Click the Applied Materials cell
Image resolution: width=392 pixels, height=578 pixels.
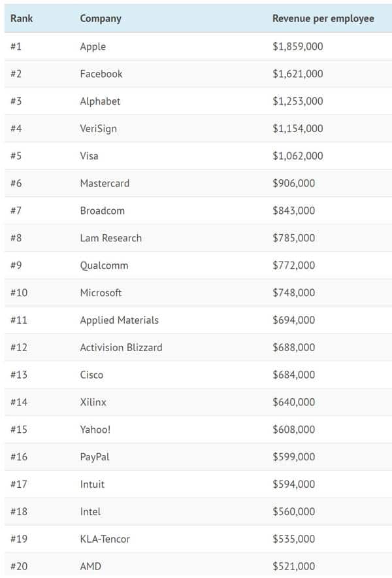119,320
